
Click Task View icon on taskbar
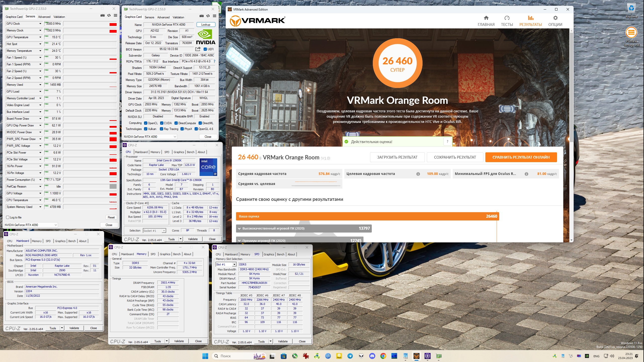click(x=272, y=356)
